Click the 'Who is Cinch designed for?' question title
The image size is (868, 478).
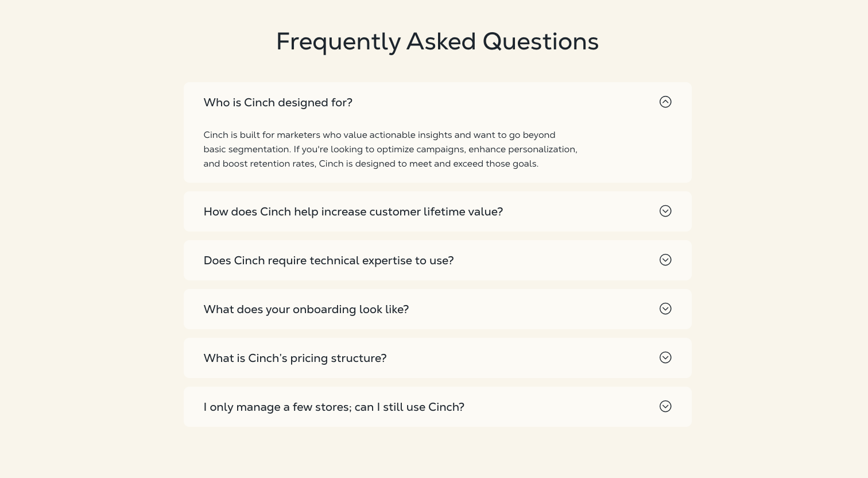click(x=278, y=103)
